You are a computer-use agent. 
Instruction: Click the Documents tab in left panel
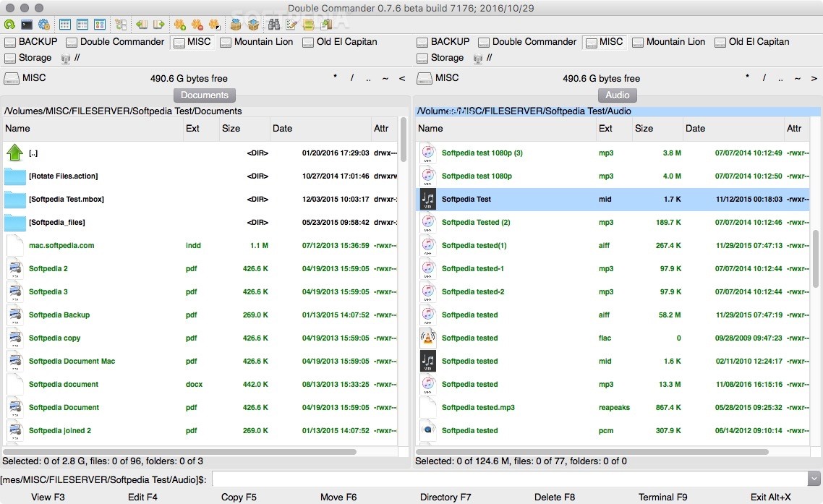click(x=205, y=95)
